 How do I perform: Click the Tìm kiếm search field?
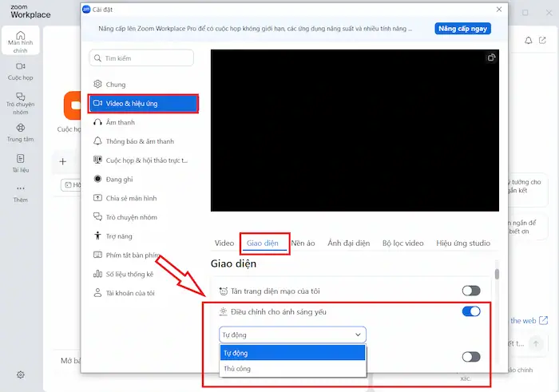[x=141, y=57]
